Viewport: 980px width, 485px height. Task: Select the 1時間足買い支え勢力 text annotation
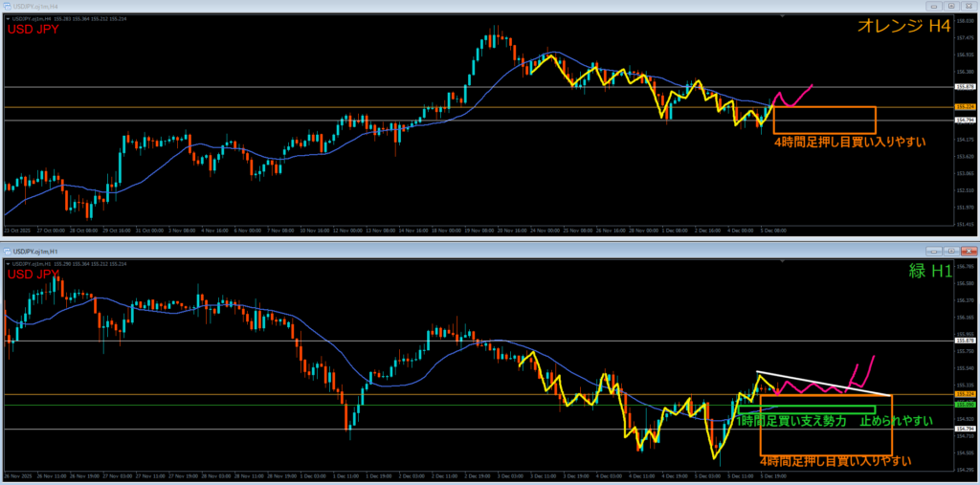pos(794,421)
